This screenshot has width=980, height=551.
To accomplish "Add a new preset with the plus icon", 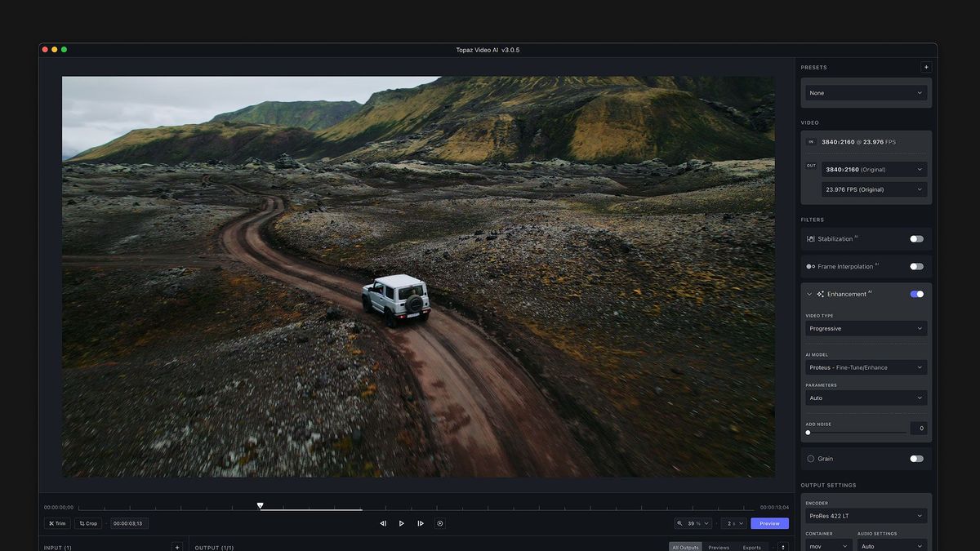I will pyautogui.click(x=927, y=67).
